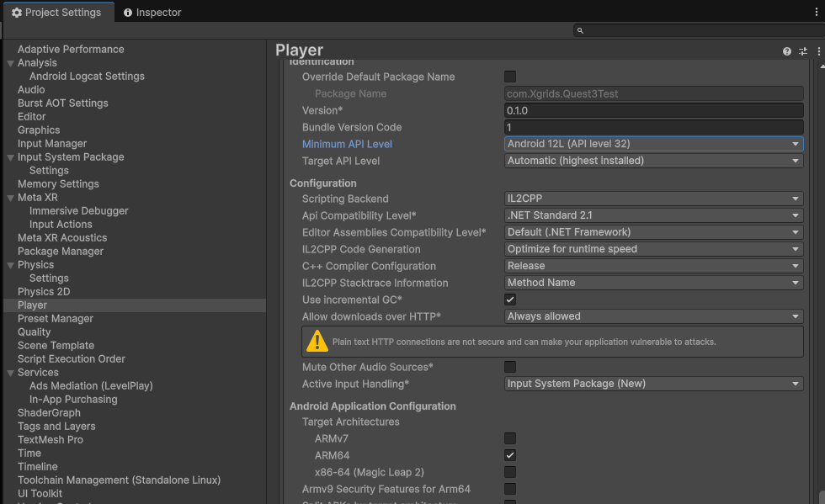Open IL2CPP Stacktrace Information dropdown
Viewport: 825px width, 504px height.
(653, 283)
